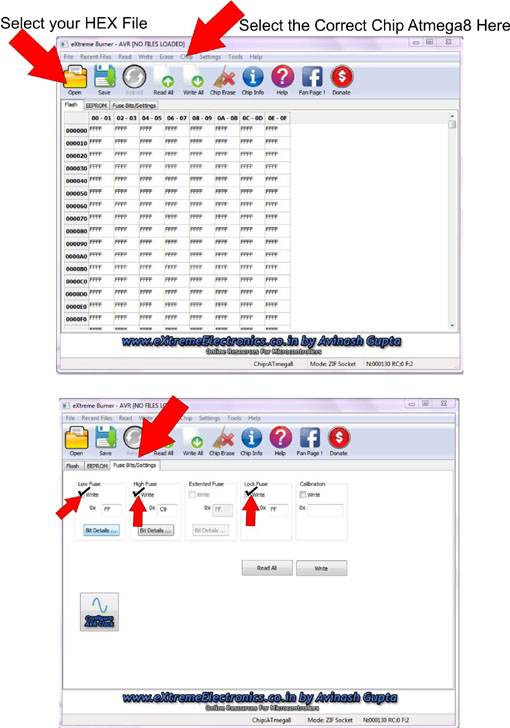Click the Donate icon in the hex grid window
510x728 pixels.
pyautogui.click(x=341, y=80)
